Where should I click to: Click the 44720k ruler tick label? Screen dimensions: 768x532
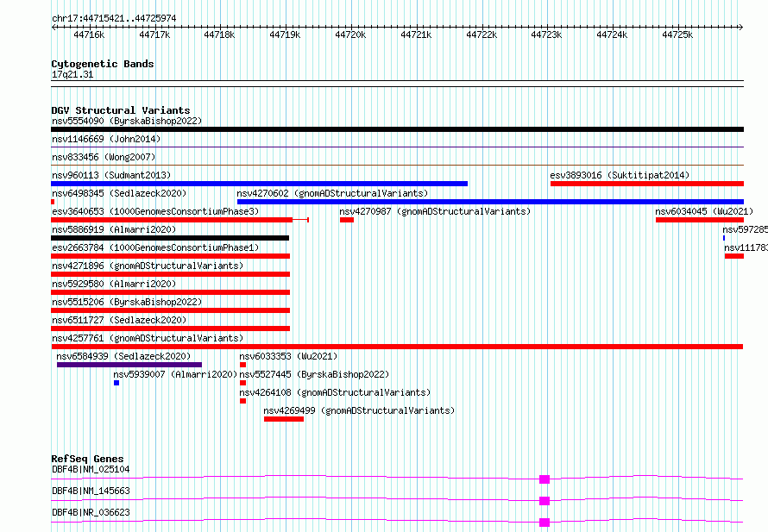(x=350, y=34)
